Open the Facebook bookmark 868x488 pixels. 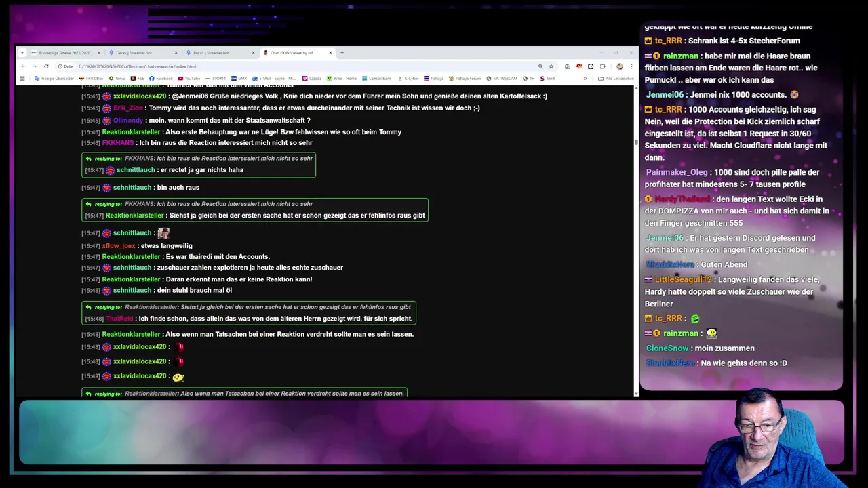[161, 78]
